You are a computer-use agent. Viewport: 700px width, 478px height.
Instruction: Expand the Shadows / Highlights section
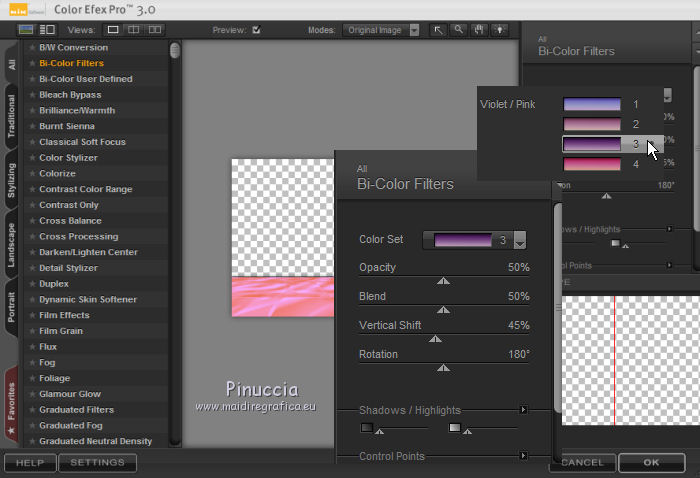click(x=523, y=409)
